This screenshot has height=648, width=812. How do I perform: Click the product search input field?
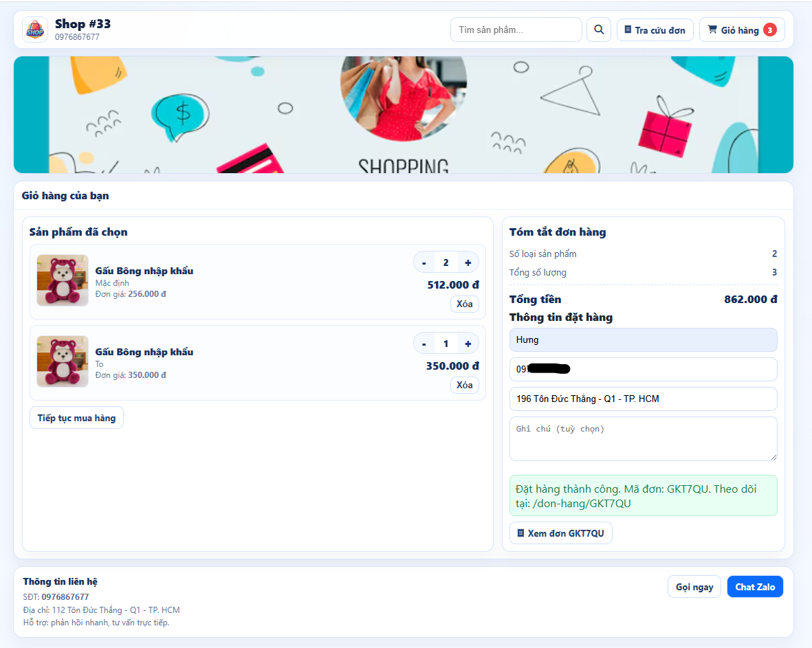tap(516, 30)
